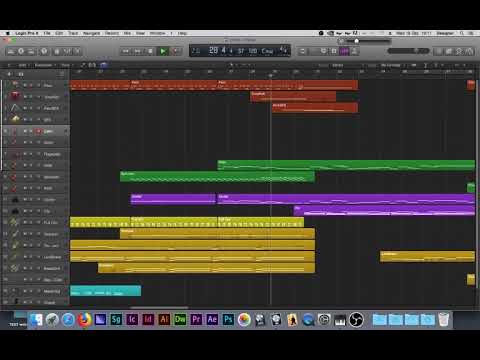
Task: Open the Tuner from the control bar
Action: point(323,51)
